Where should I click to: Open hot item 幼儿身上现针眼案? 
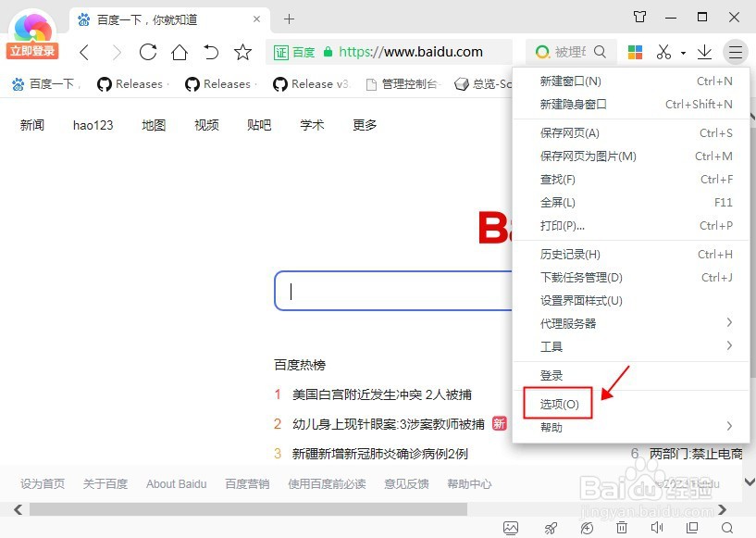point(388,424)
